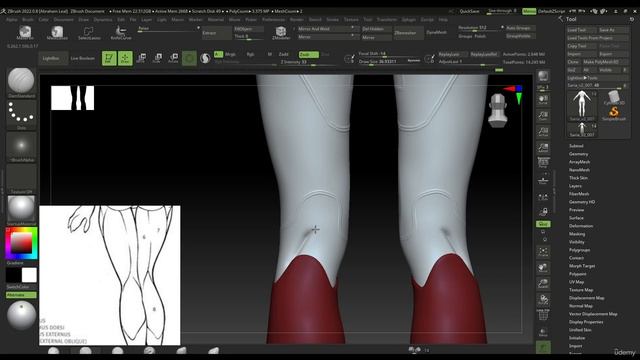Screen dimensions: 640x360
Task: Click the ReplayLast button
Action: click(452, 54)
